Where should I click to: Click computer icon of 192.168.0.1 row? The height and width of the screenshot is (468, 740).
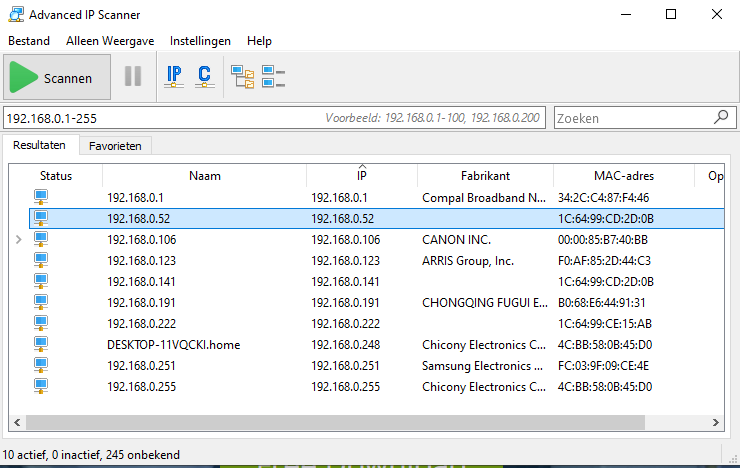pyautogui.click(x=41, y=197)
